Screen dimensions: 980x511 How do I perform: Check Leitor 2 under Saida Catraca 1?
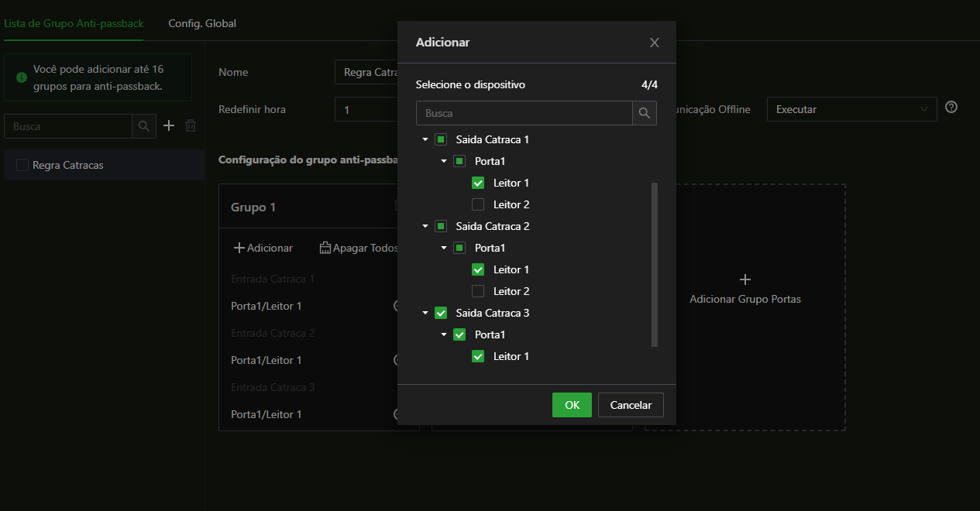478,204
